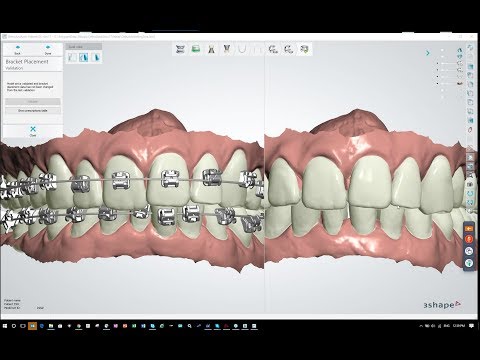Viewport: 480px width, 360px height.
Task: Click the orange back-arrow button on floating bar
Action: [x=469, y=229]
